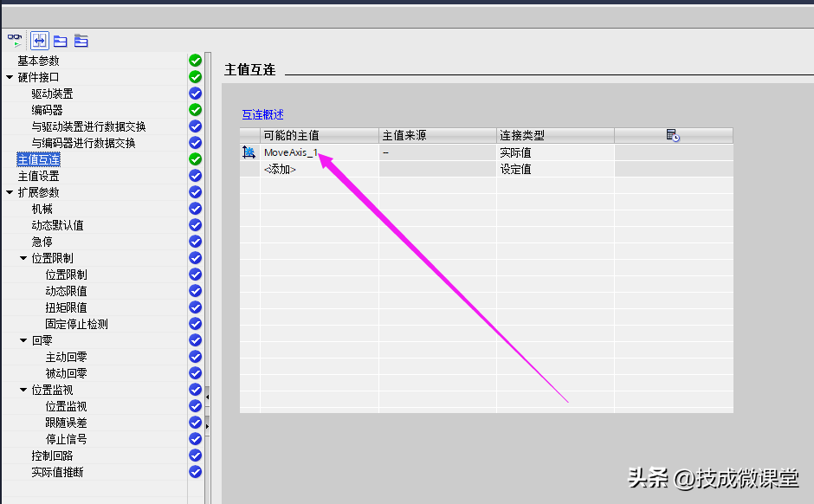Collapse the 回零 tree node
This screenshot has height=504, width=814.
point(23,340)
